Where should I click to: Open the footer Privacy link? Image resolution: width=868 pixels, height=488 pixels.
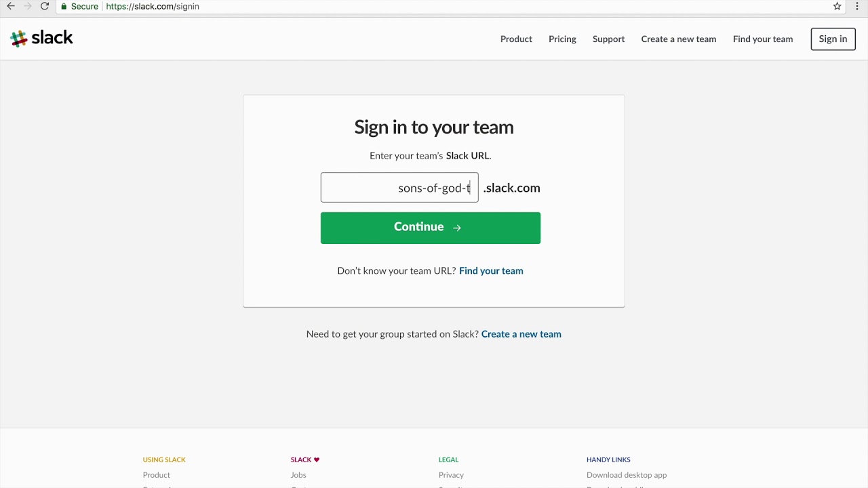(451, 475)
